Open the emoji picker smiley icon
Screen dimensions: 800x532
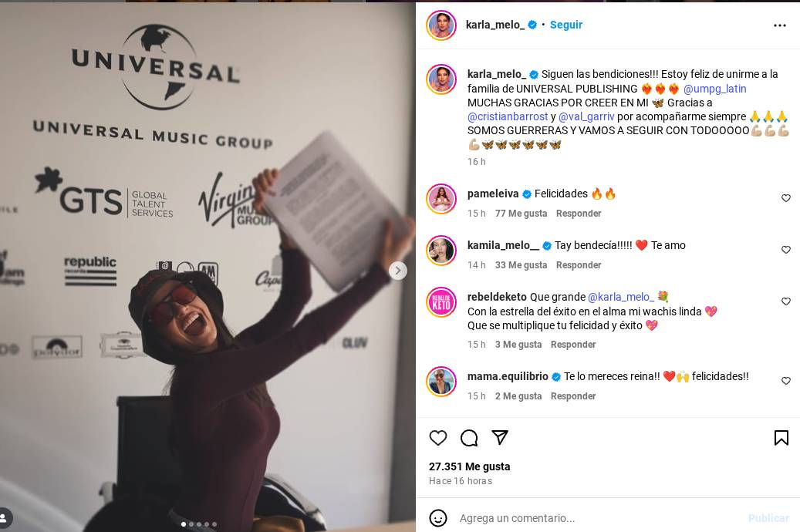pyautogui.click(x=437, y=518)
